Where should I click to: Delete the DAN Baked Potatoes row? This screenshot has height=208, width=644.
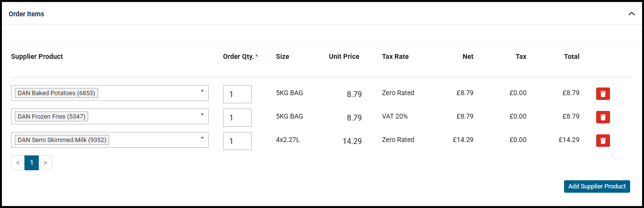603,94
